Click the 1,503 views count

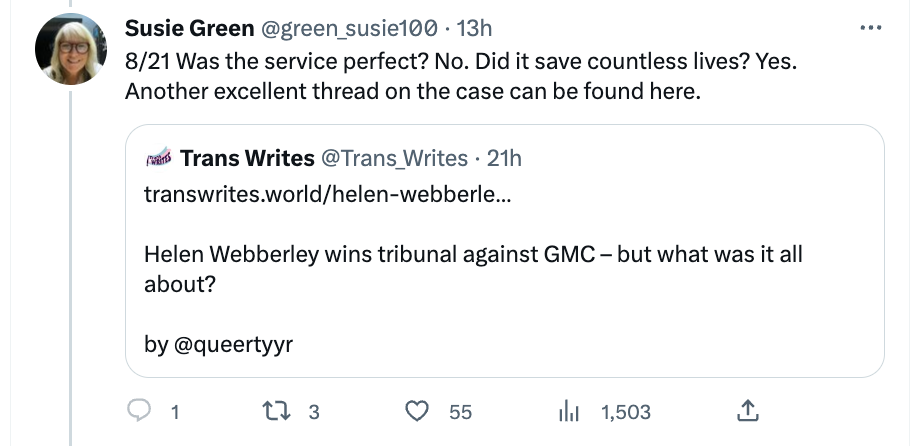[625, 412]
